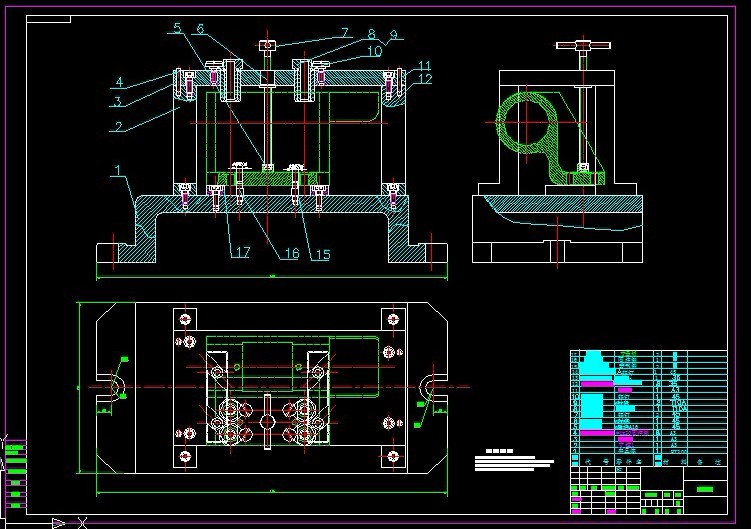
Task: Select part callout number 3
Action: pos(117,101)
